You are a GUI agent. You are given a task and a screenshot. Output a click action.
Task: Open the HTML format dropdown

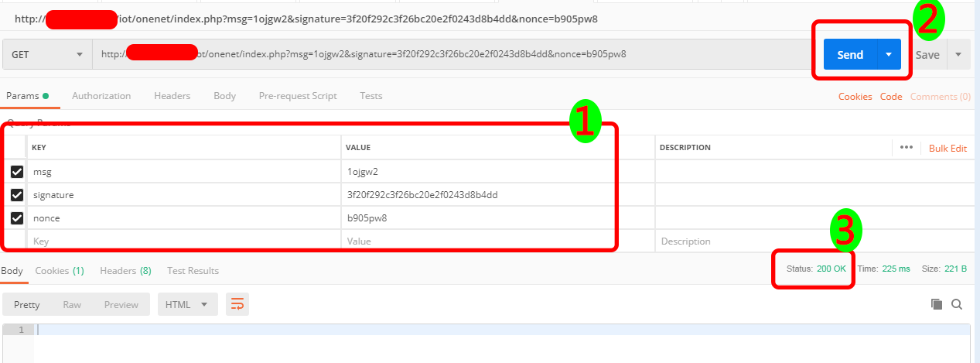point(187,304)
